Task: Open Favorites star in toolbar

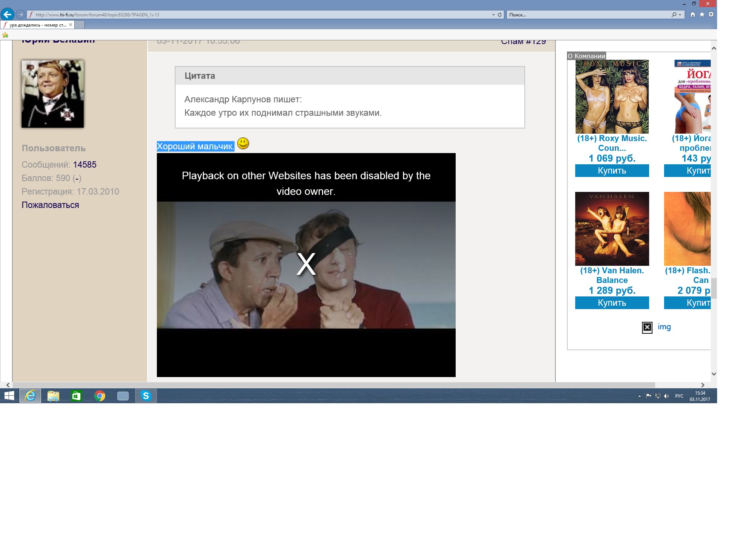Action: [702, 14]
